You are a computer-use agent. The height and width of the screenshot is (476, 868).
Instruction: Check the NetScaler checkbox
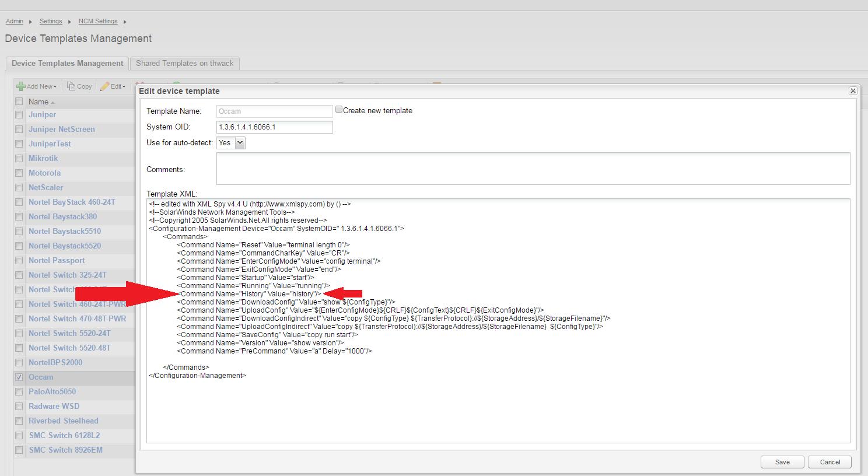click(x=19, y=188)
